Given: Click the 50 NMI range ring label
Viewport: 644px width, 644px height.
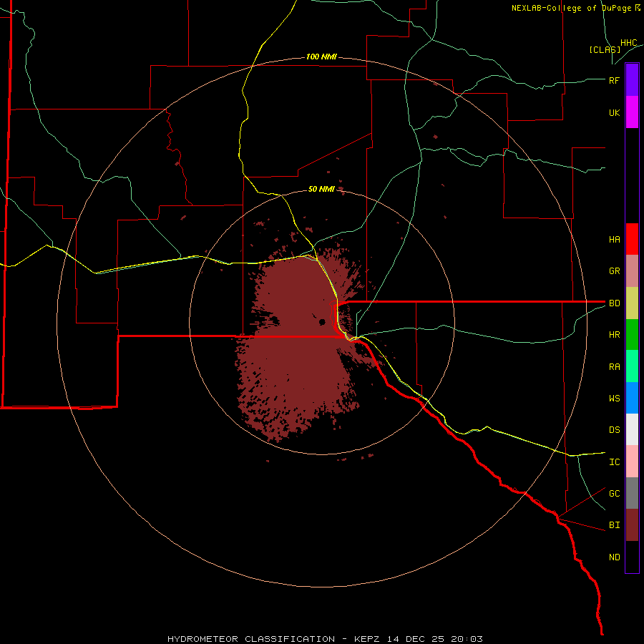Looking at the screenshot, I should (321, 189).
